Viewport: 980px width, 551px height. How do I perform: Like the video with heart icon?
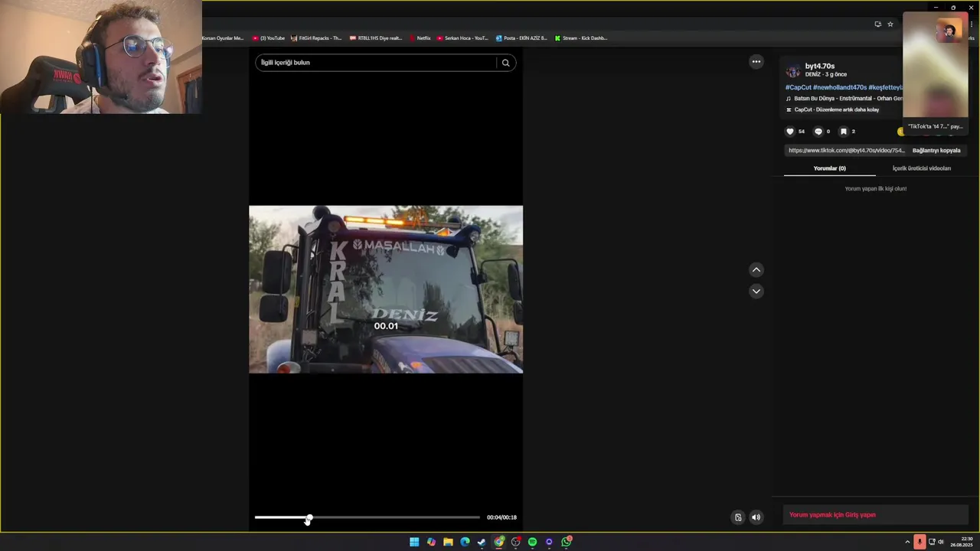(791, 132)
